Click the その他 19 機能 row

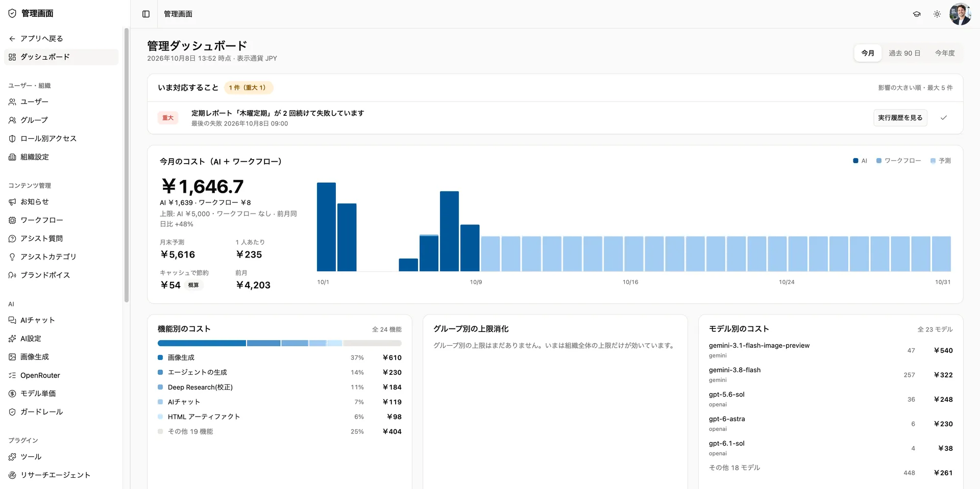coord(280,432)
